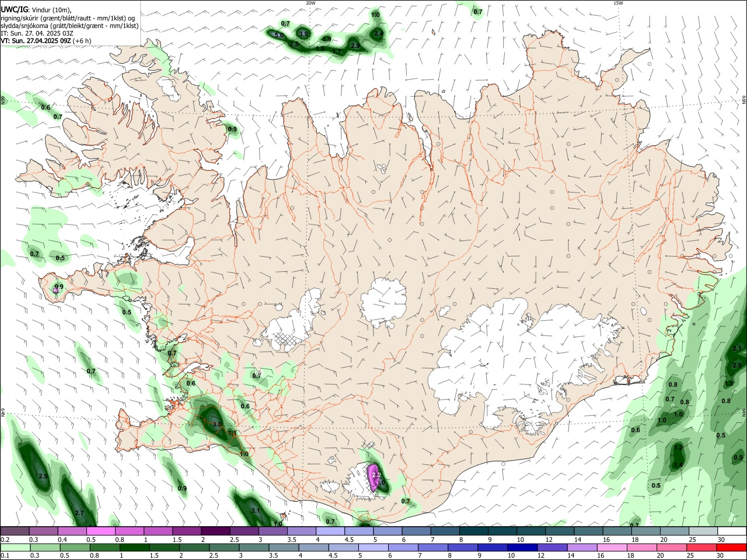Select the bright pink swatch between 0.5 and 0.8 upper row
The image size is (747, 560).
(x=101, y=531)
